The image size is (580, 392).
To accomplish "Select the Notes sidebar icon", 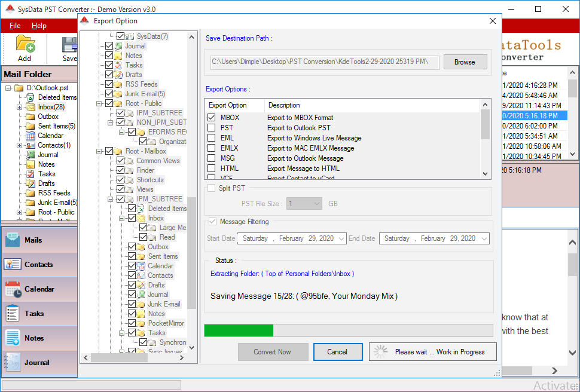I will (13, 338).
